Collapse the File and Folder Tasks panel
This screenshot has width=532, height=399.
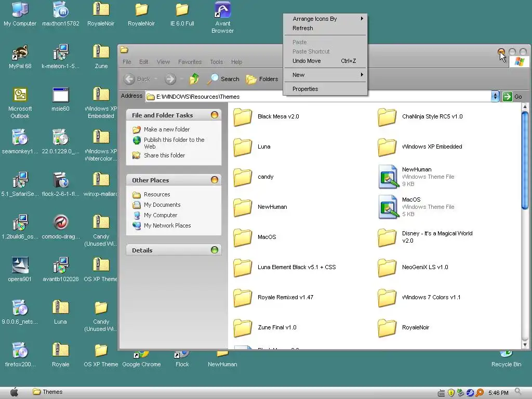(215, 115)
